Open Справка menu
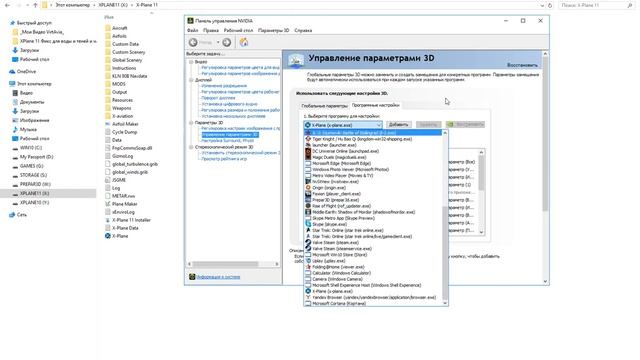Viewport: 640px width, 360px height. click(x=303, y=31)
